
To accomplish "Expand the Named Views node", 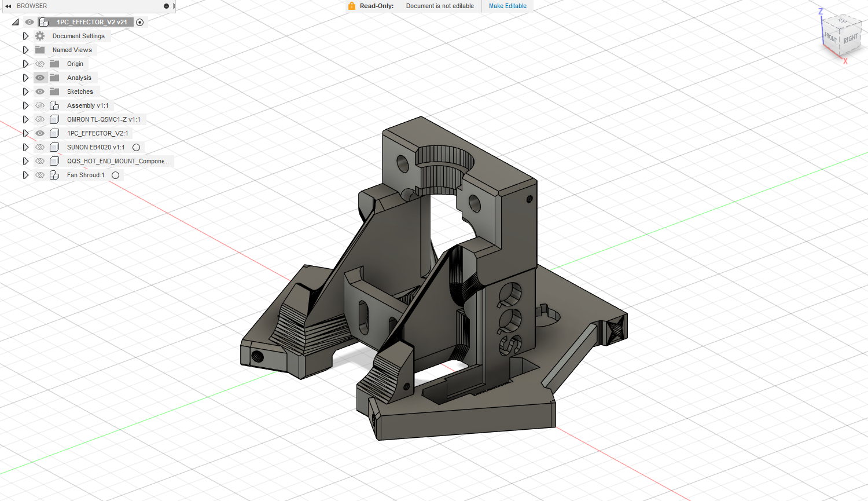I will coord(25,50).
